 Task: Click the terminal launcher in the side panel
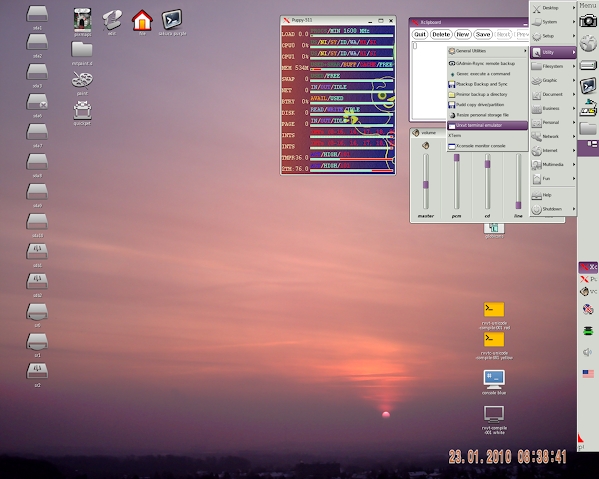click(588, 86)
